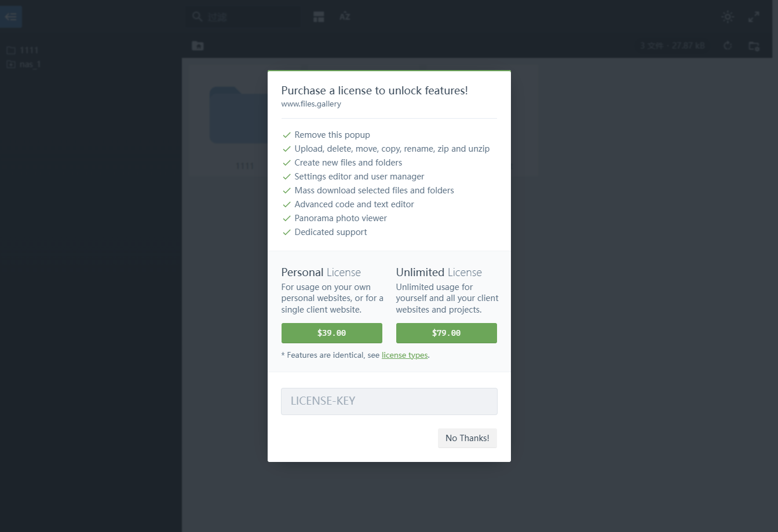Viewport: 778px width, 532px height.
Task: Open the AZ sort options
Action: [345, 17]
